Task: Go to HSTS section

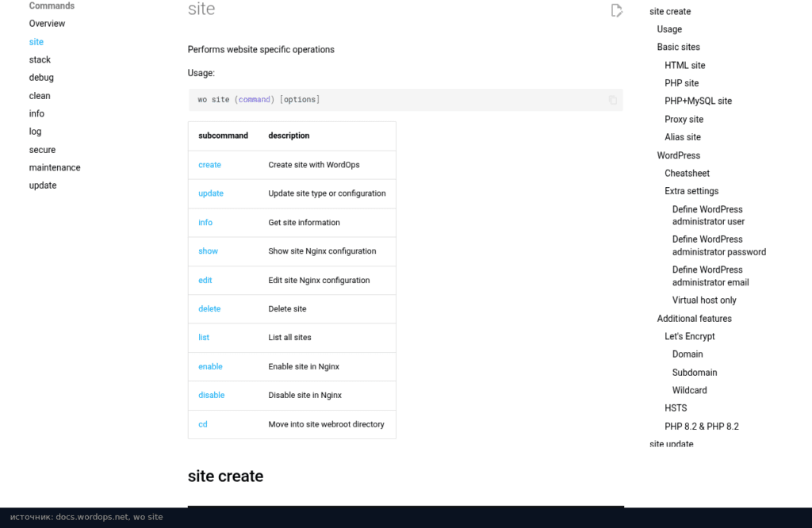Action: click(676, 408)
